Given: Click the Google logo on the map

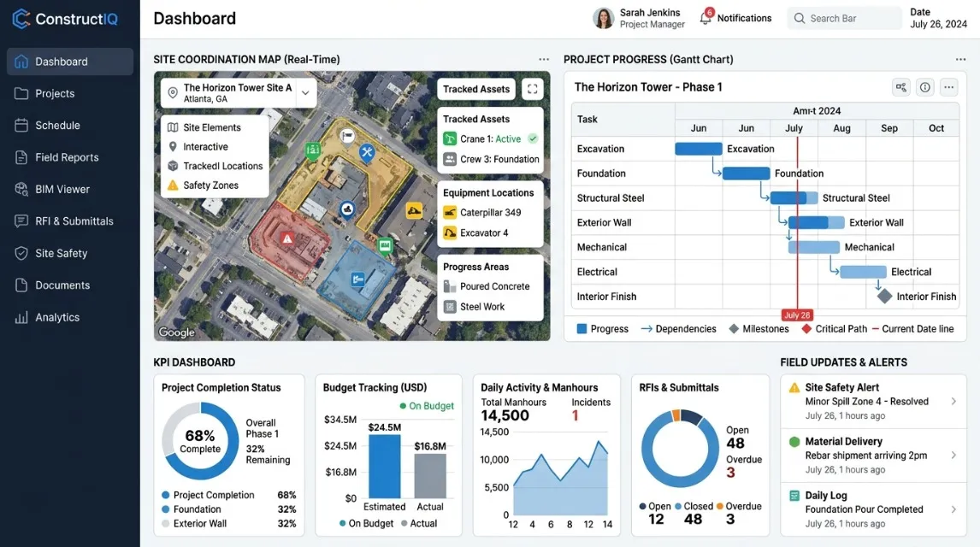Looking at the screenshot, I should (x=176, y=332).
